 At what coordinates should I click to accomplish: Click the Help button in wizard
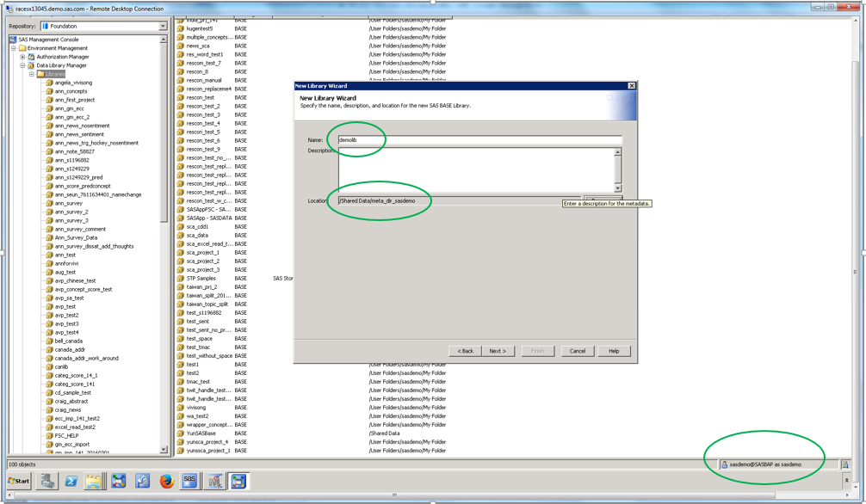click(x=614, y=351)
